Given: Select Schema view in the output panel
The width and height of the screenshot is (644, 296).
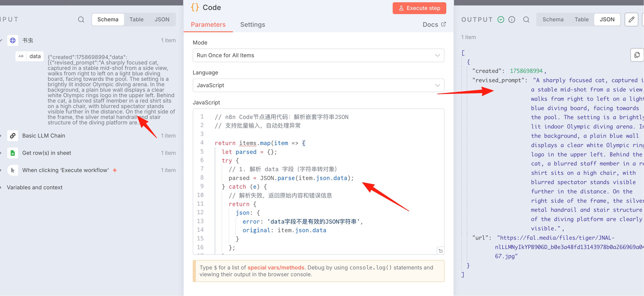Looking at the screenshot, I should point(553,20).
